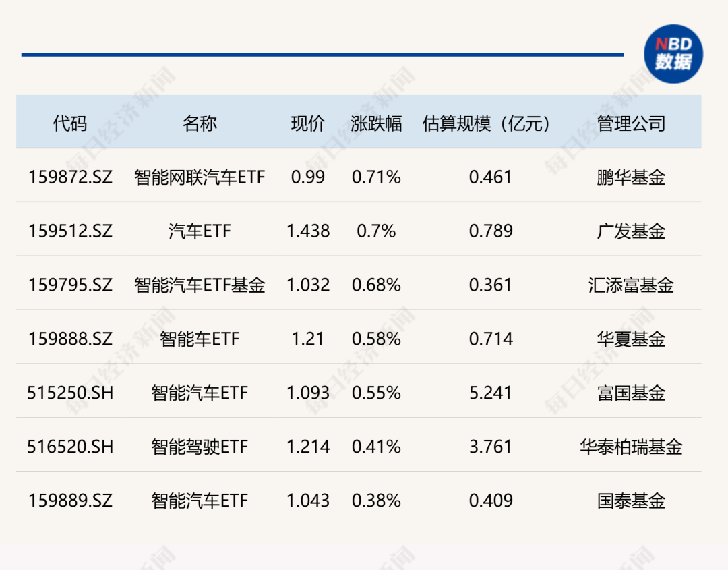Click 汇添富基金 manager name
This screenshot has height=570, width=728.
630,285
